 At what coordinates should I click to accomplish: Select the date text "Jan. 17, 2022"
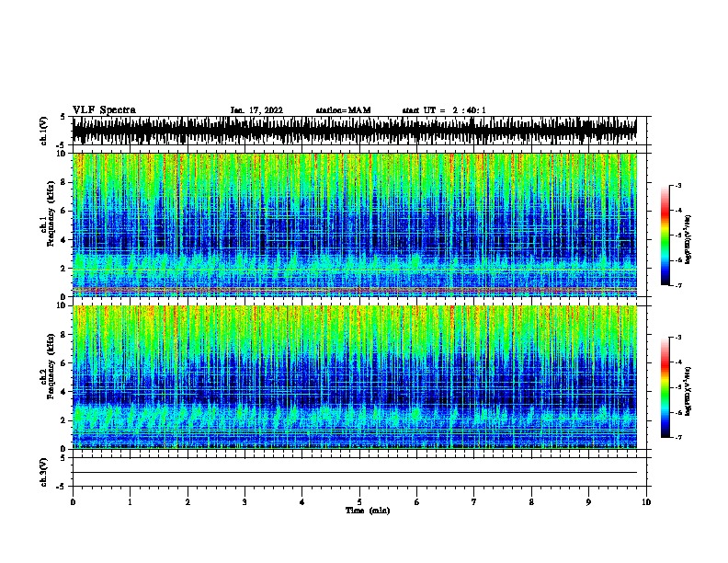pyautogui.click(x=256, y=110)
